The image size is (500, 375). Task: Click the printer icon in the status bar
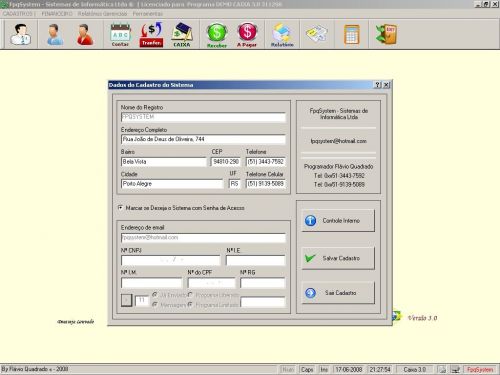click(x=442, y=369)
